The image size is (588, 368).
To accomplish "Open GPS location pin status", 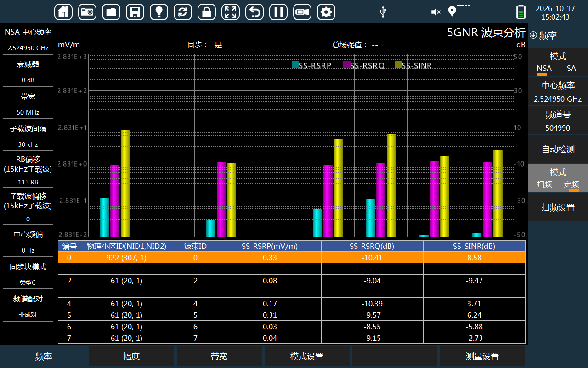I will [452, 12].
